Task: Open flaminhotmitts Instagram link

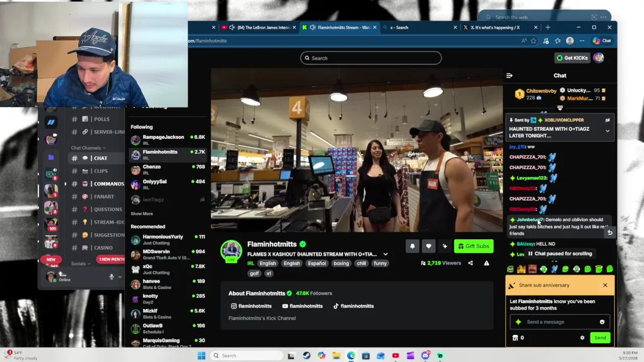Action: (251, 306)
